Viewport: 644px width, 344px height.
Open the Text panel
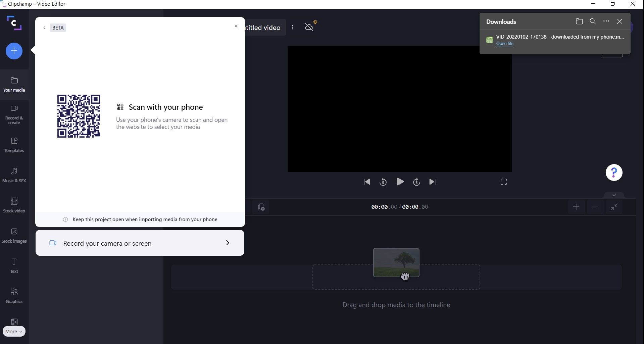[14, 265]
